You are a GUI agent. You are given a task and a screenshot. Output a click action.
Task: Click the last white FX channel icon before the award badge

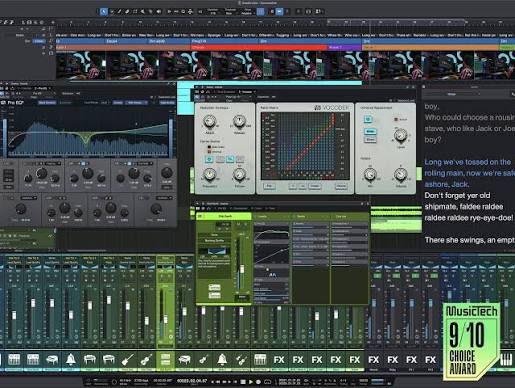(430, 360)
